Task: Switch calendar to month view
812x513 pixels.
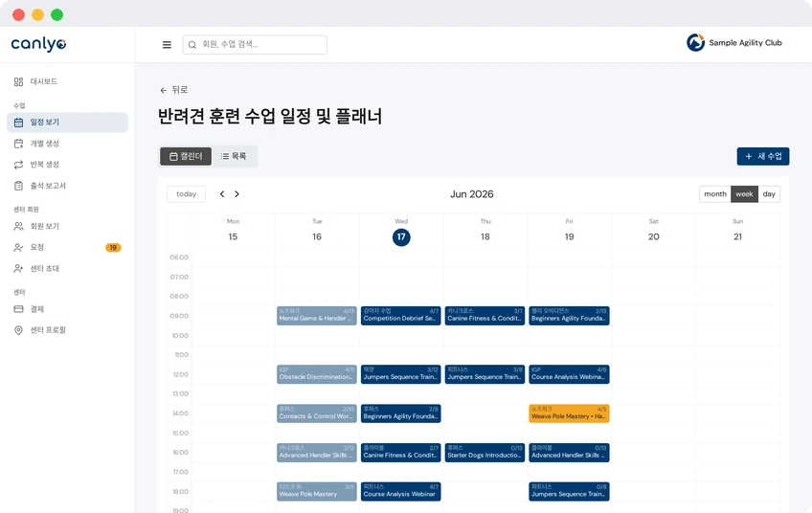Action: (x=715, y=194)
